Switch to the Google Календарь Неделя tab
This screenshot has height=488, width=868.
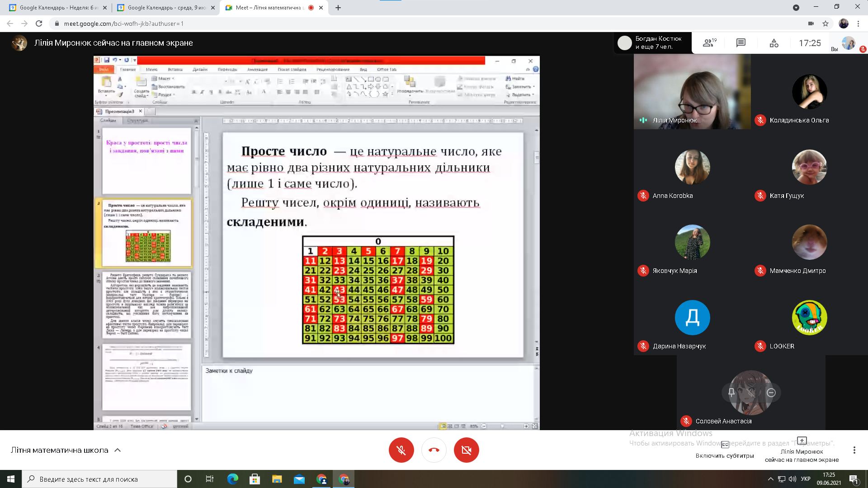[x=57, y=8]
